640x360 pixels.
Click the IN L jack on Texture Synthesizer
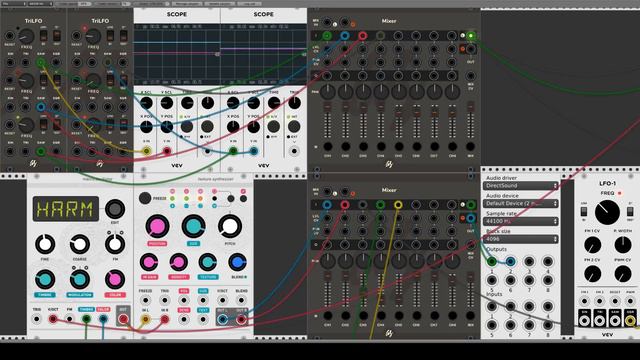click(x=145, y=319)
